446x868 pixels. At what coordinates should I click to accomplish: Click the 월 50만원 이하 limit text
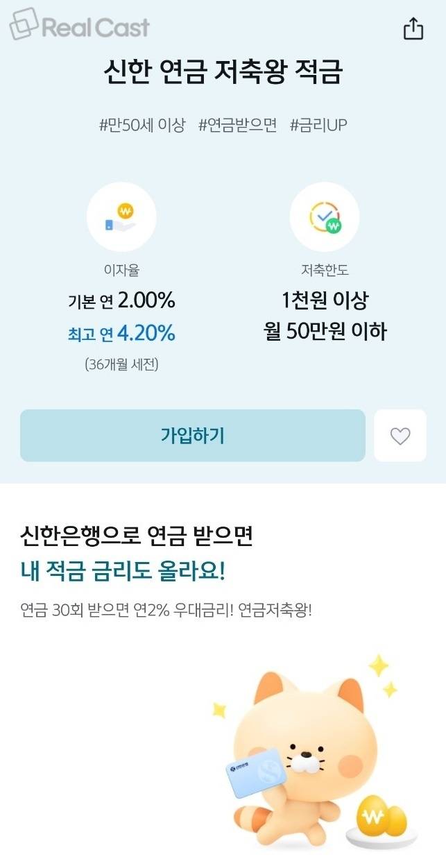(x=325, y=332)
